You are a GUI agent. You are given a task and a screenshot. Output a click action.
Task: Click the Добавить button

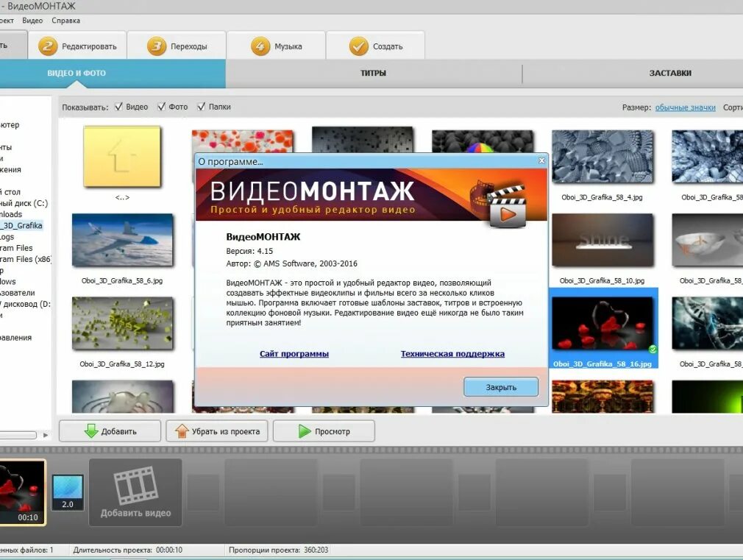(110, 431)
